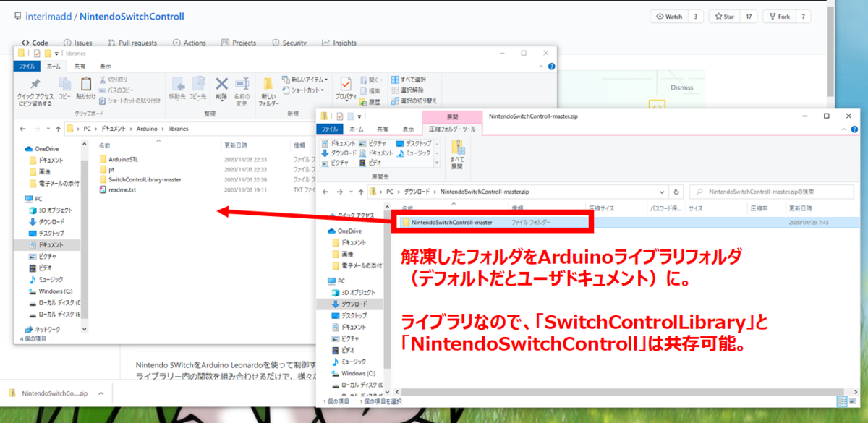Screen dimensions: 868x423
Task: Click the Properties (プロパティ) icon
Action: 346,88
